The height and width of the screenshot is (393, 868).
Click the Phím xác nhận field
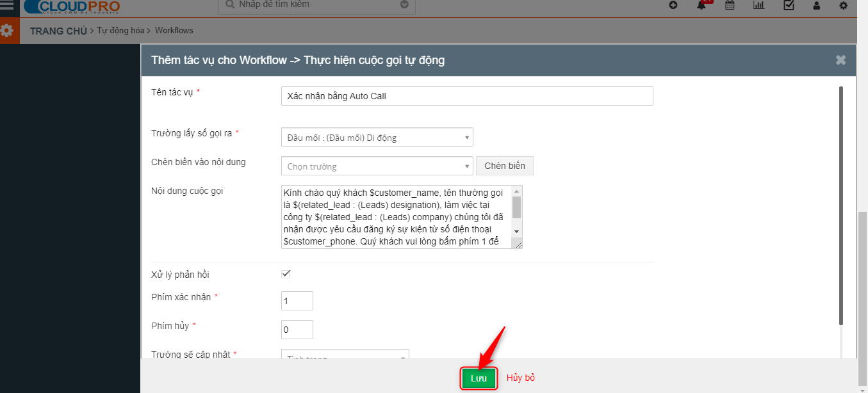297,301
